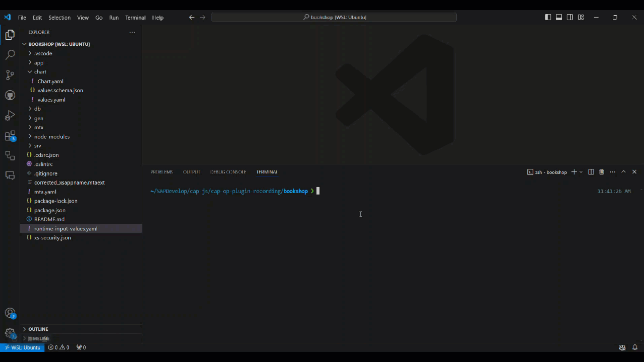Maximize the panel size with chevron up
Image resolution: width=644 pixels, height=362 pixels.
[623, 172]
